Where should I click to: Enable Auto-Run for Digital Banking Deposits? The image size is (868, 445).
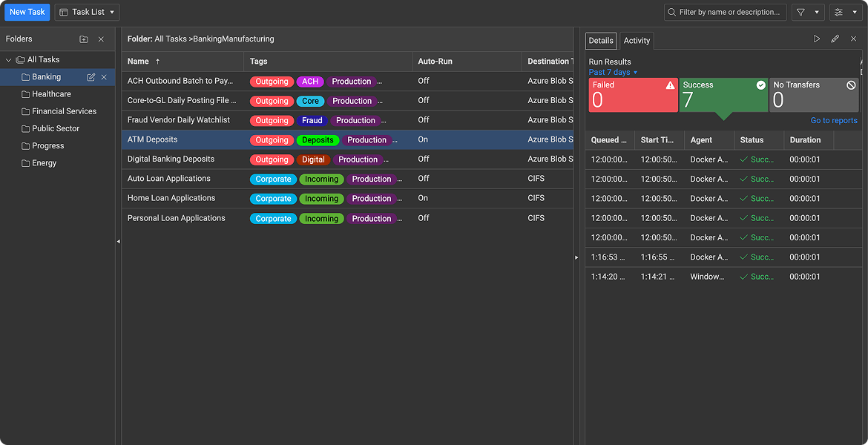point(425,159)
